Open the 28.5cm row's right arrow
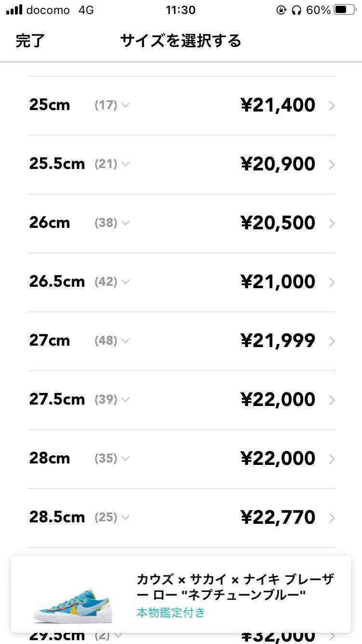The image size is (362, 644). (332, 518)
